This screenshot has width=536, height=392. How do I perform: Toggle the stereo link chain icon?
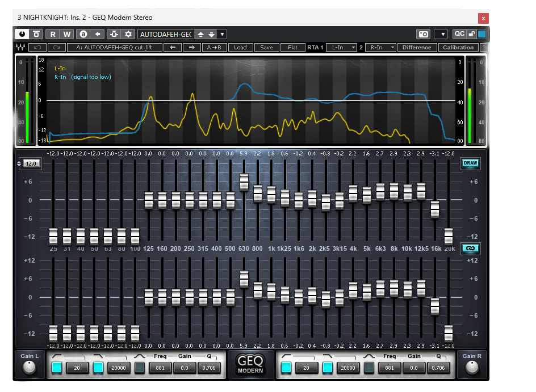[470, 248]
